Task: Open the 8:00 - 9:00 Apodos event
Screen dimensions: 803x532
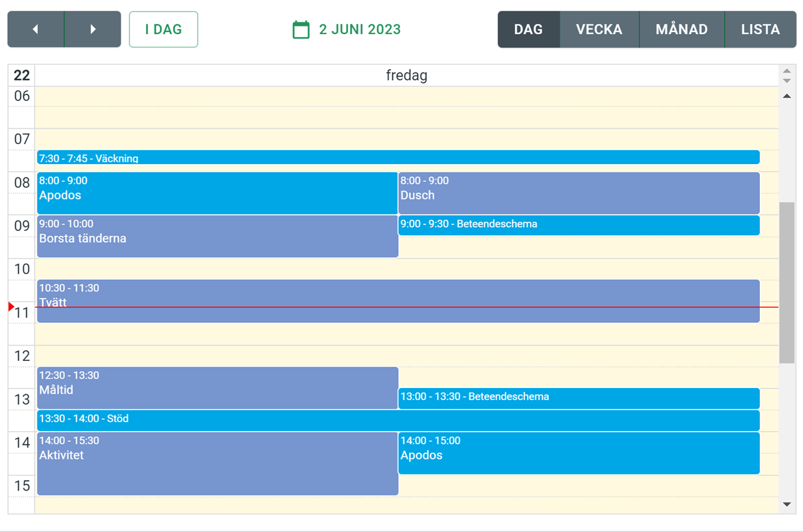Action: point(217,193)
